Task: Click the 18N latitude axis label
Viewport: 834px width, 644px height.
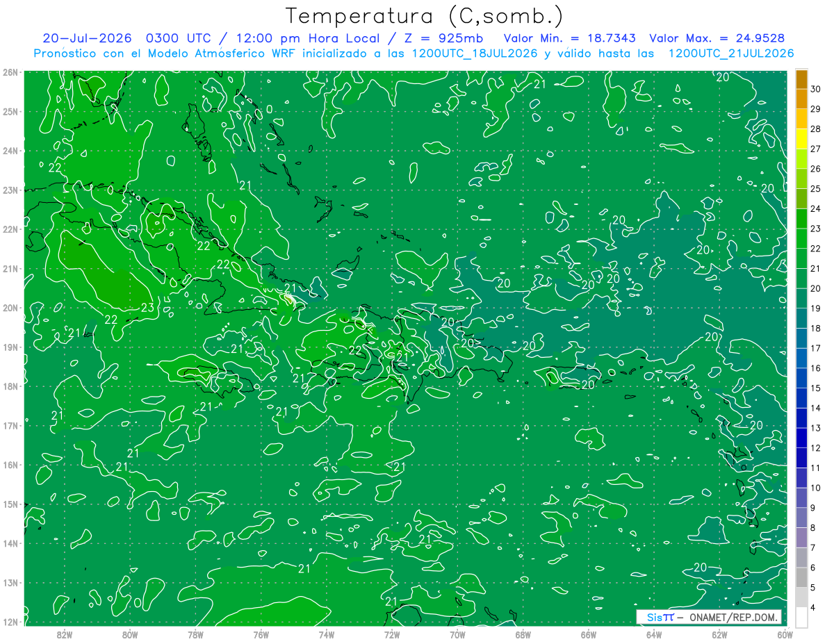Action: click(10, 386)
